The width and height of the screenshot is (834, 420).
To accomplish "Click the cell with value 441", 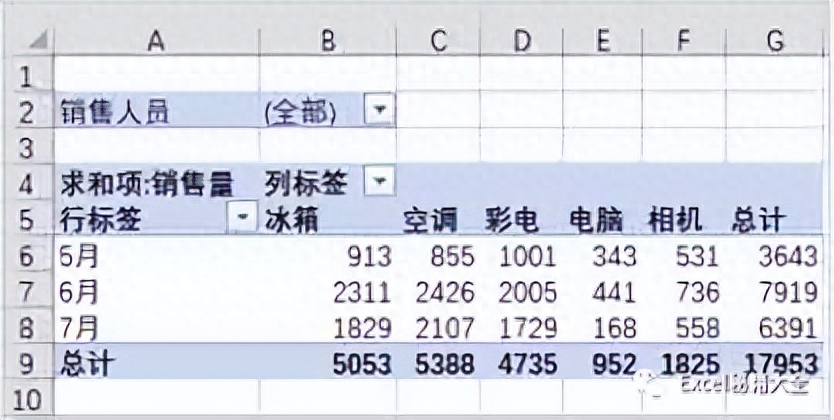I will [602, 292].
